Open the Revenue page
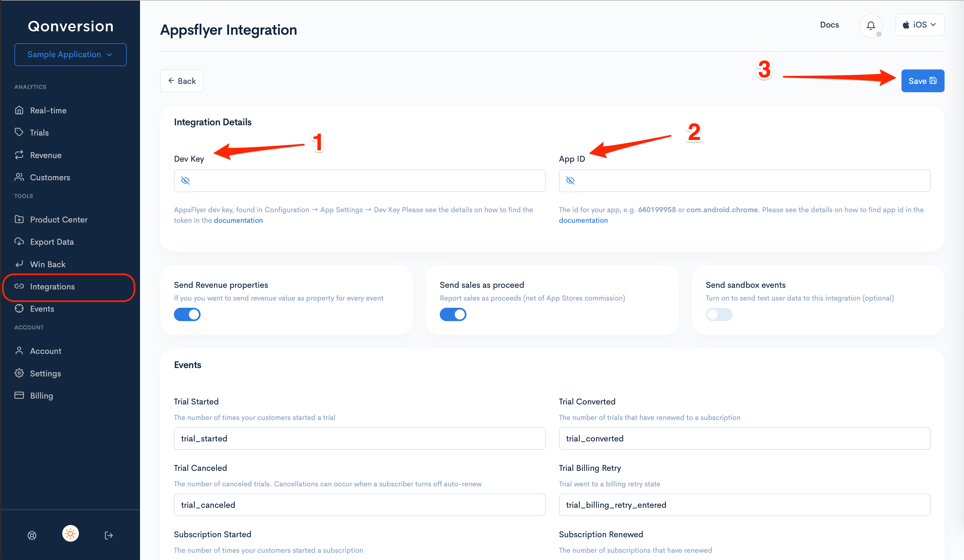This screenshot has width=964, height=560. pos(46,155)
